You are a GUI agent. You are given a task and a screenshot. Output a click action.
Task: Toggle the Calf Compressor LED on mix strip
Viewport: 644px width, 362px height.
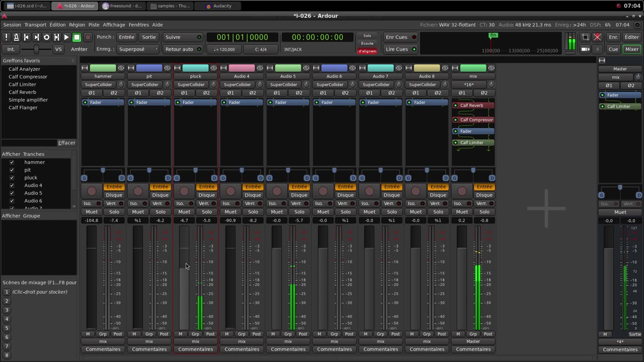[455, 120]
